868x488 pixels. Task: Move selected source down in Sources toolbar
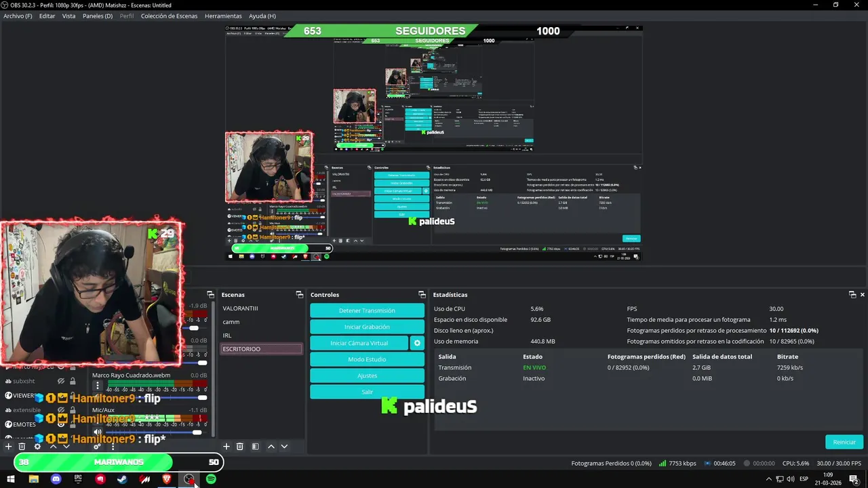(66, 446)
